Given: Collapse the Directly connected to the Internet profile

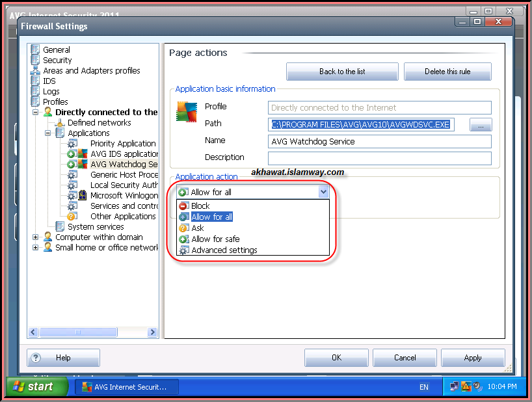Looking at the screenshot, I should point(35,113).
